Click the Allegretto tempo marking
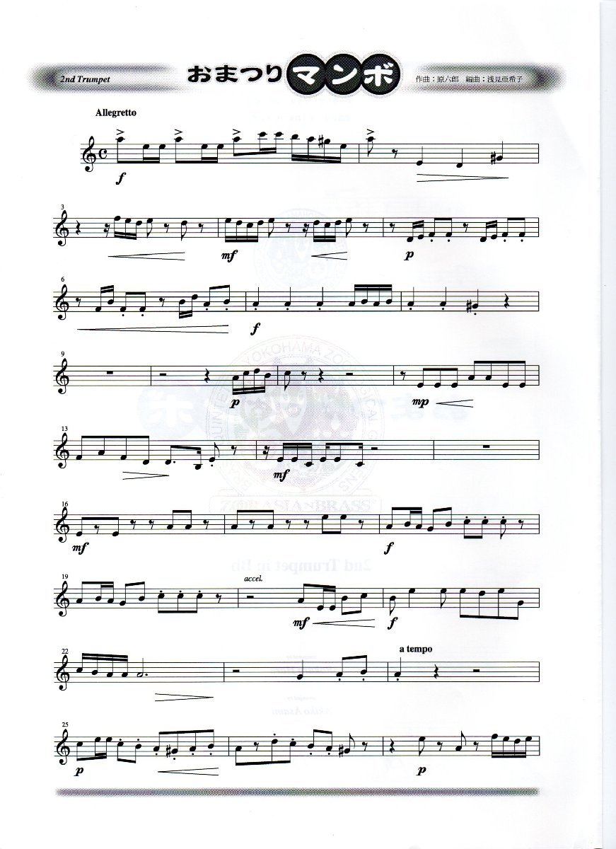The image size is (616, 849). [x=114, y=112]
